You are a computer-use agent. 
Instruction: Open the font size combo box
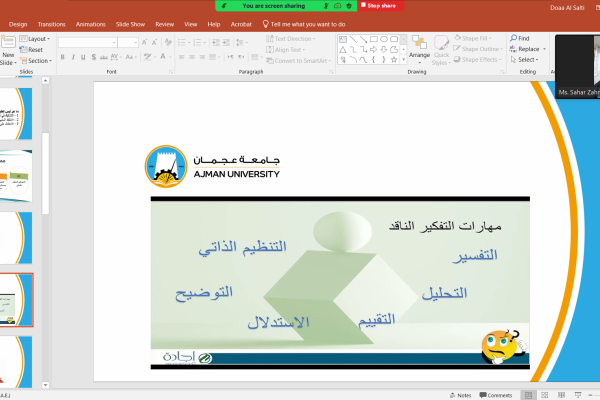tap(128, 42)
